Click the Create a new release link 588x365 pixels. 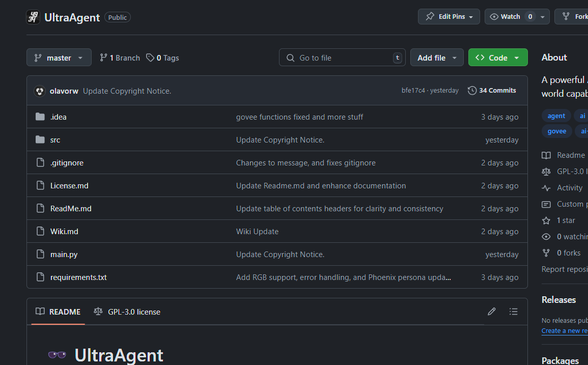[x=564, y=330]
